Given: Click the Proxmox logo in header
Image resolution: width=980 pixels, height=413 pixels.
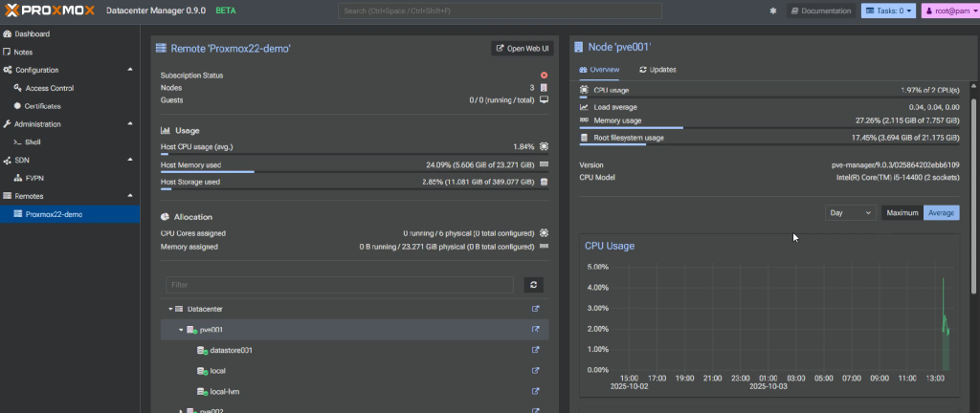Looking at the screenshot, I should (x=49, y=11).
